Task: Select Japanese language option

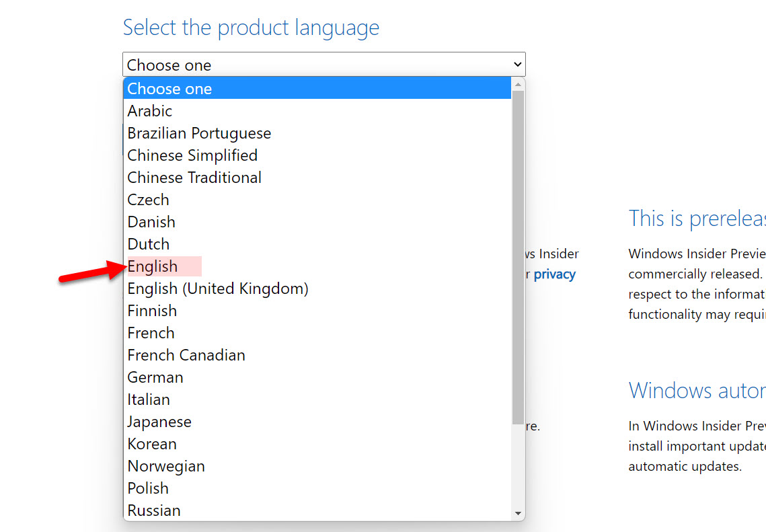Action: point(159,422)
